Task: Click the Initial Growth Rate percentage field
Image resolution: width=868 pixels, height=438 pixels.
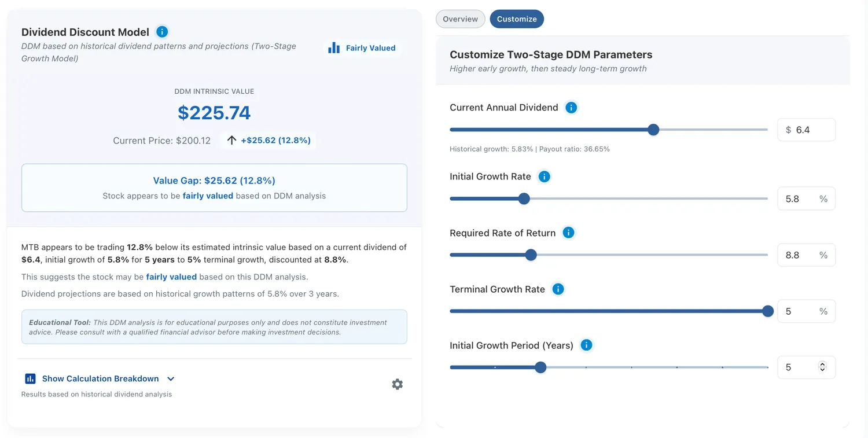Action: (x=806, y=198)
